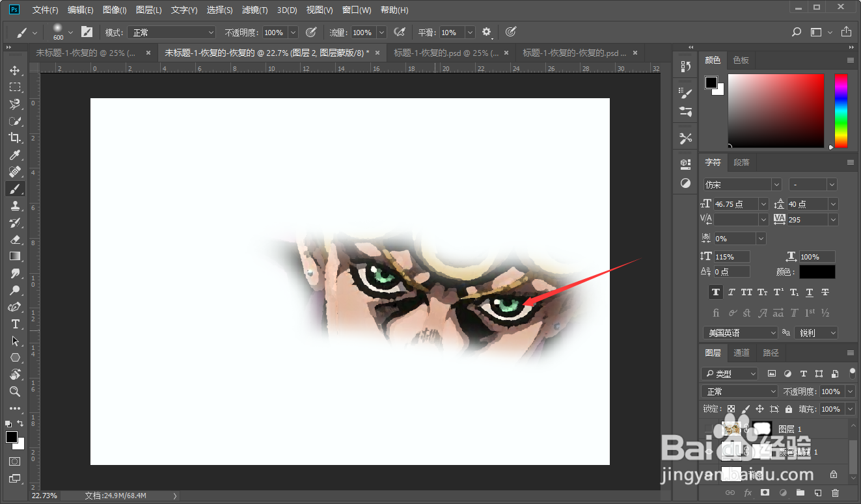Hide 颜色填充 1 layer eye icon
This screenshot has height=504, width=861.
click(x=709, y=452)
